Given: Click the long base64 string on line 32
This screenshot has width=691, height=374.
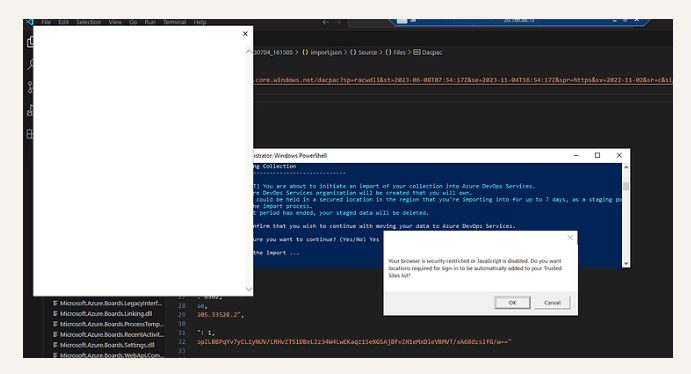Looking at the screenshot, I should 354,342.
